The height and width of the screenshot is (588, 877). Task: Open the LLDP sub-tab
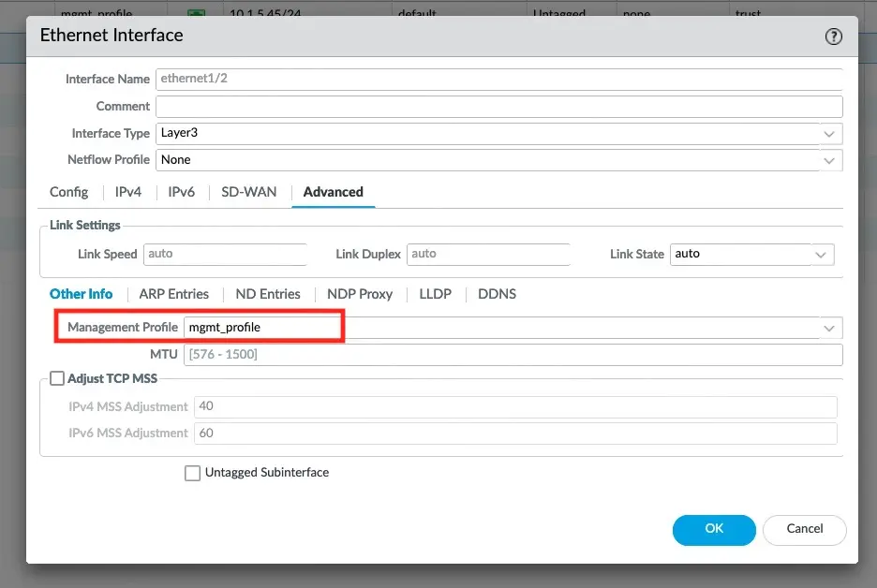point(435,294)
